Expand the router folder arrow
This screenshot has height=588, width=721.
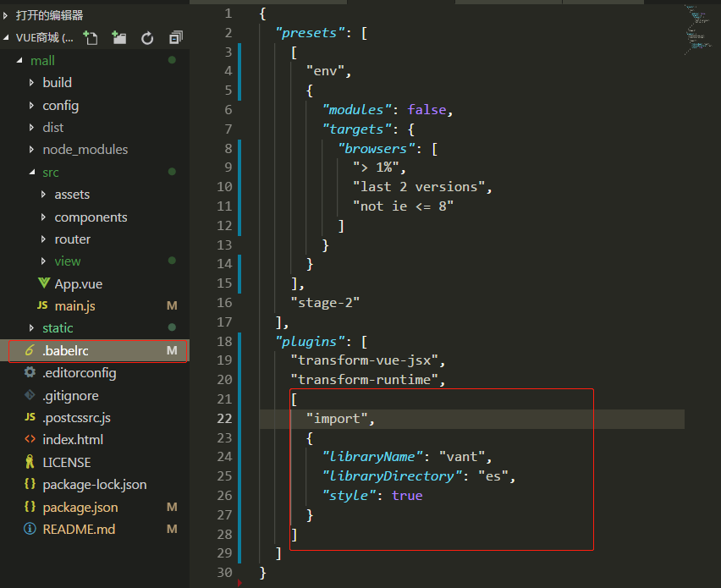point(43,239)
